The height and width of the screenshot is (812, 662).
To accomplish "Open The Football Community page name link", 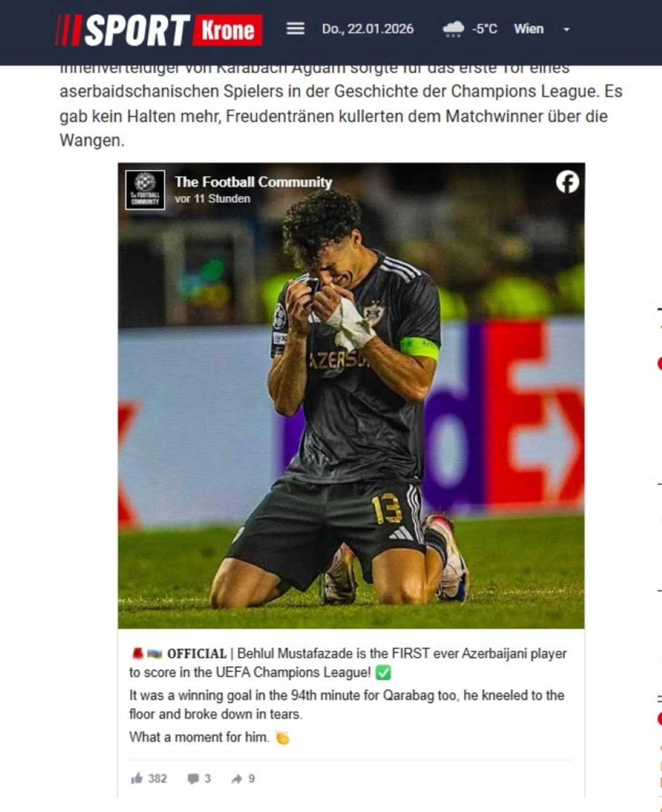I will 253,182.
